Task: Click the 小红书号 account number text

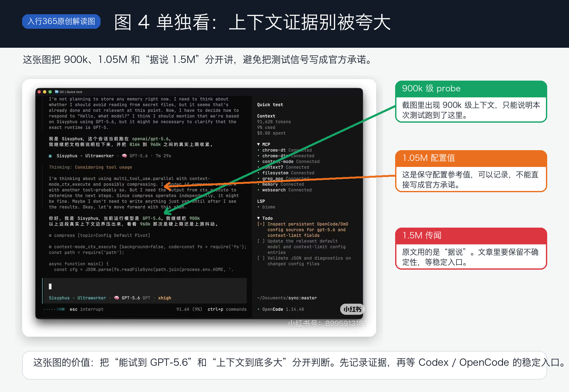Action: 327,323
